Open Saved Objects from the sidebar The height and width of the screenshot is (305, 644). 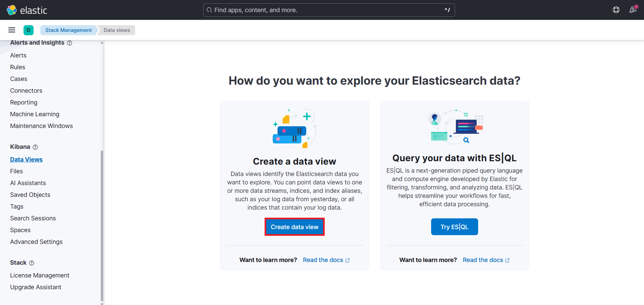click(x=30, y=194)
